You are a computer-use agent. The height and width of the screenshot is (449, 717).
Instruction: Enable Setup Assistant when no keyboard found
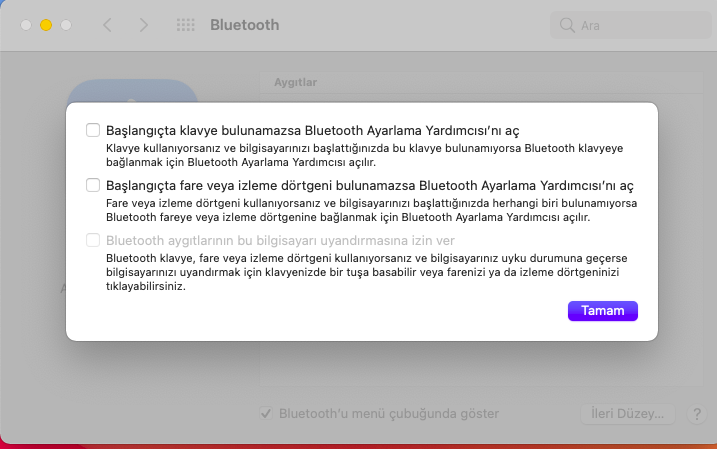tap(93, 130)
